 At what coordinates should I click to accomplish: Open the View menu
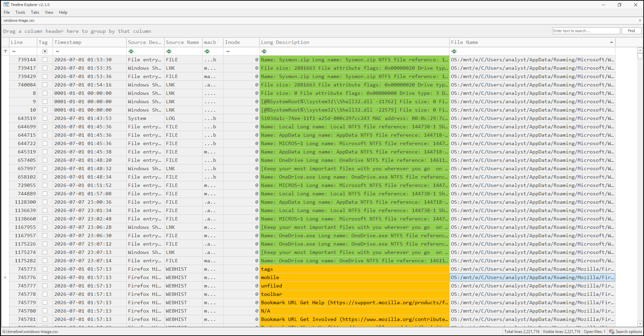pyautogui.click(x=49, y=12)
